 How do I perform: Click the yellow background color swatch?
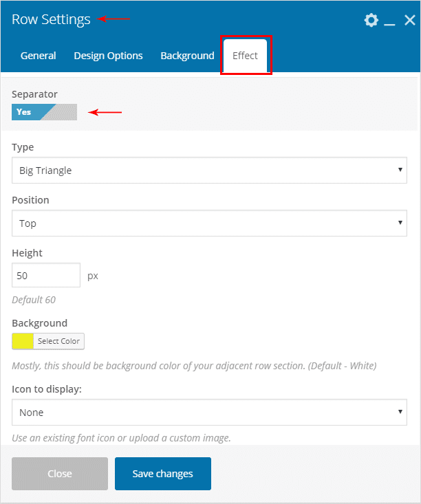tap(23, 341)
